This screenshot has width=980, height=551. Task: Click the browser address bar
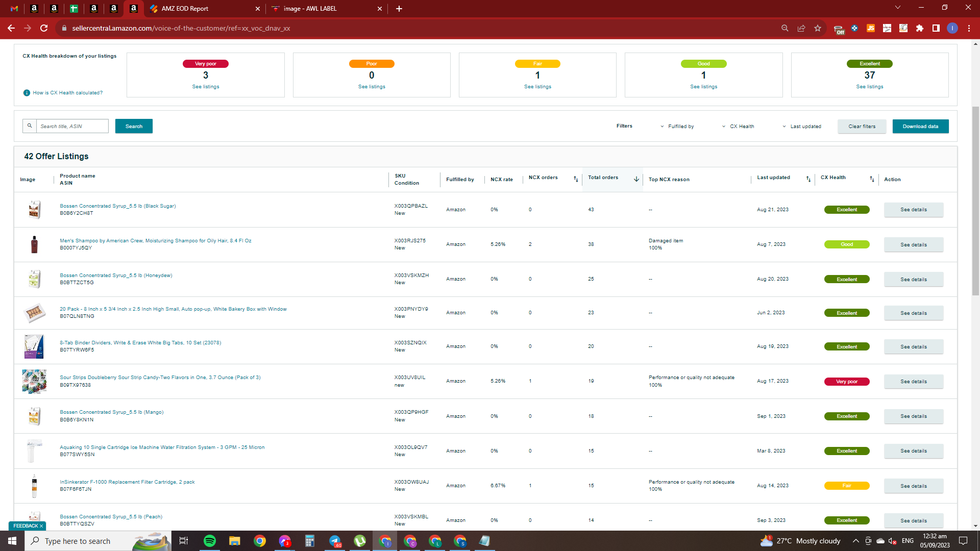(419, 28)
